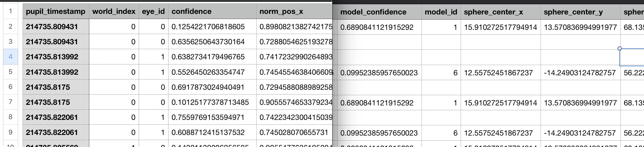Select the sphere_center_y header cell
The width and height of the screenshot is (644, 147).
click(581, 12)
